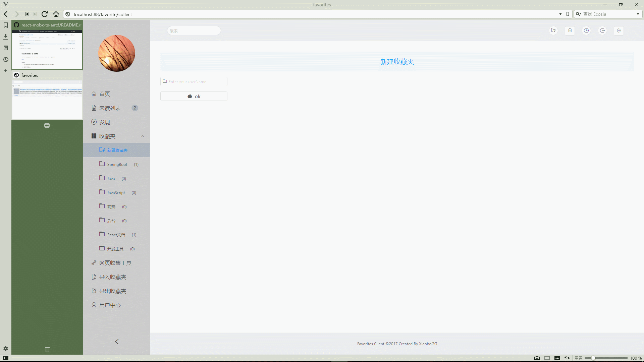Collapse the 收藏夹 submenu chevron
Viewport: 644px width, 362px height.
143,136
